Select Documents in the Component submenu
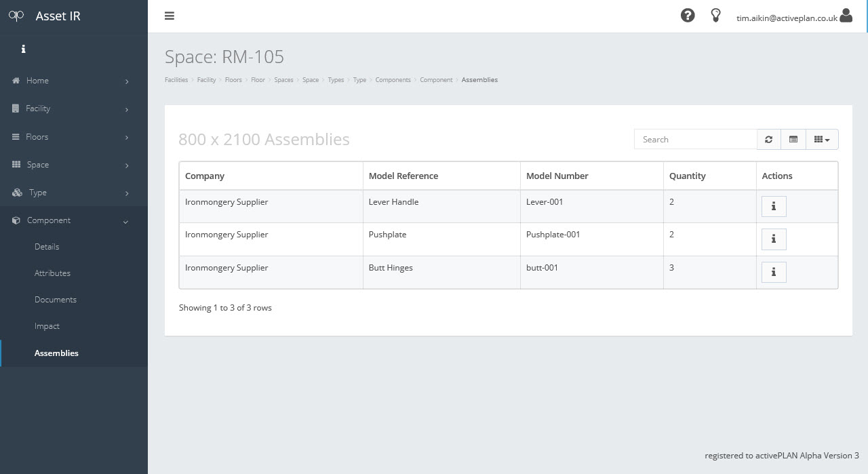Screen dimensions: 868x474 click(x=55, y=300)
